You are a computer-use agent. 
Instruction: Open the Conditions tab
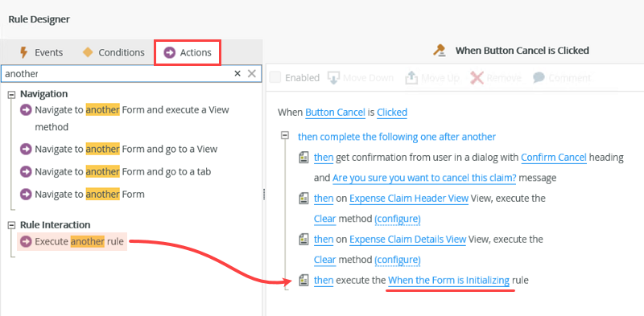coord(114,52)
